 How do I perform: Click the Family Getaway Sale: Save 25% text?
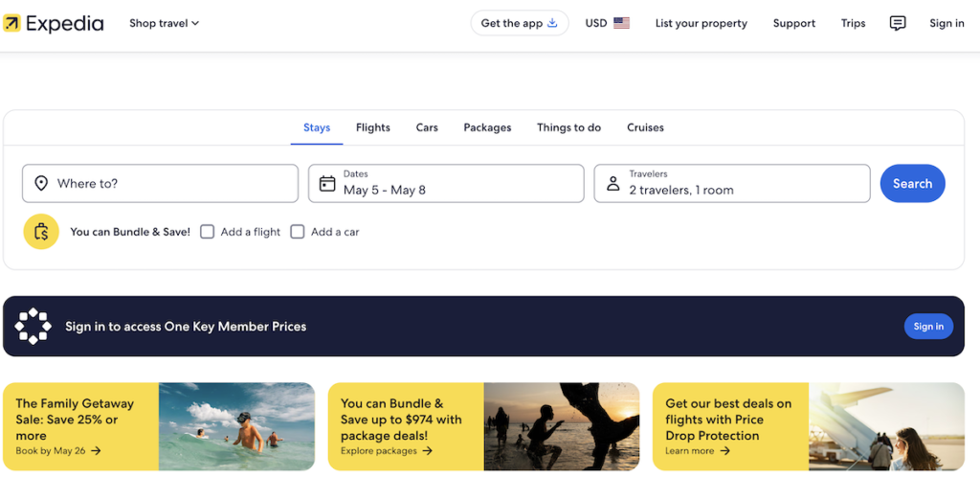[x=75, y=420]
